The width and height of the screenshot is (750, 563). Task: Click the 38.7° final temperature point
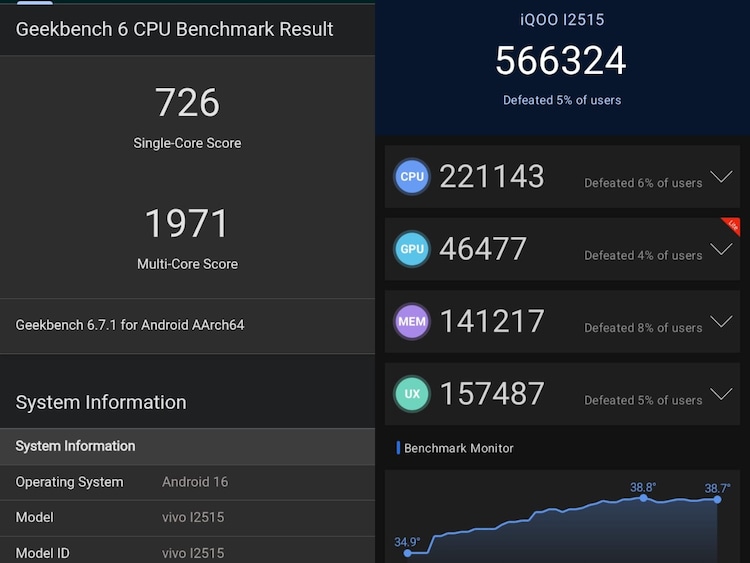tap(717, 499)
